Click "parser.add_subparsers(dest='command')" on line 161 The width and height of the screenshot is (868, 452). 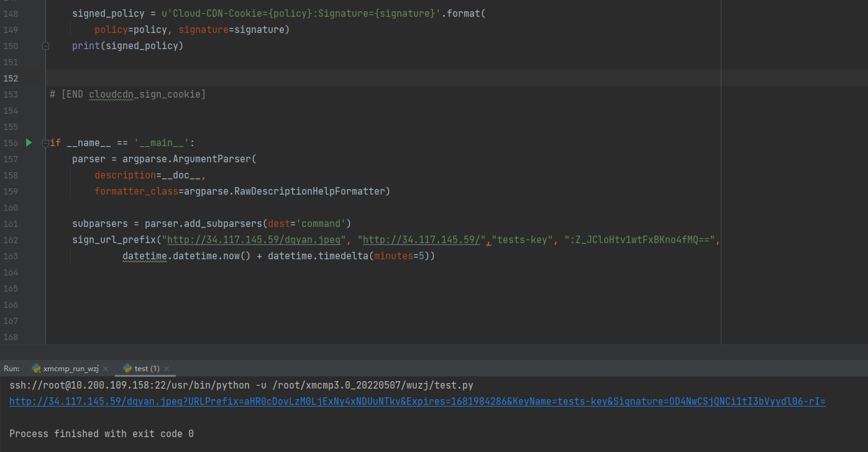click(249, 224)
